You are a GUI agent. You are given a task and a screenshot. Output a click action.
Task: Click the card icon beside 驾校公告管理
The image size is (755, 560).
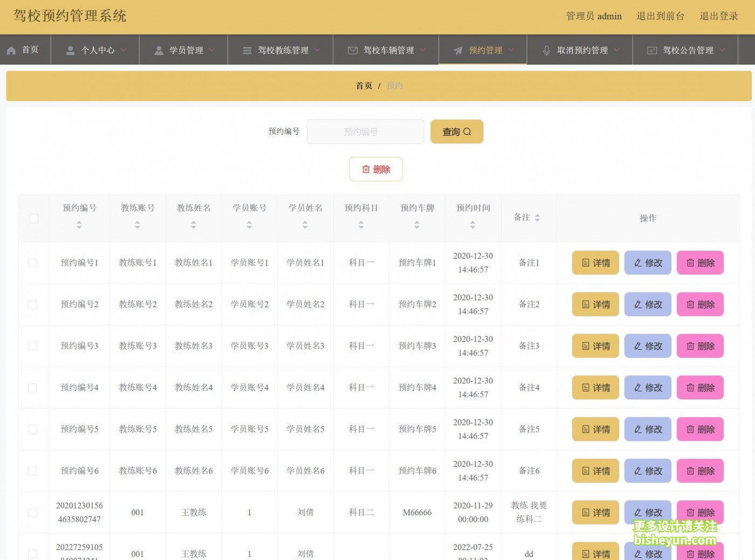pos(652,50)
